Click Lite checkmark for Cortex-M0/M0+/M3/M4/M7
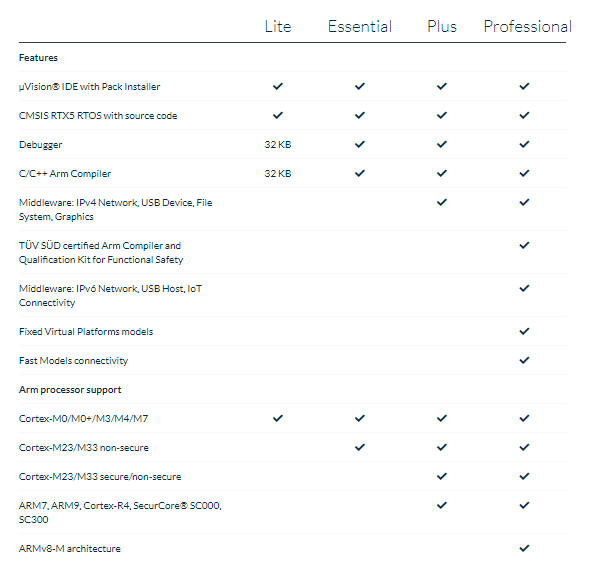Viewport: 595px width, 569px height. pyautogui.click(x=278, y=418)
